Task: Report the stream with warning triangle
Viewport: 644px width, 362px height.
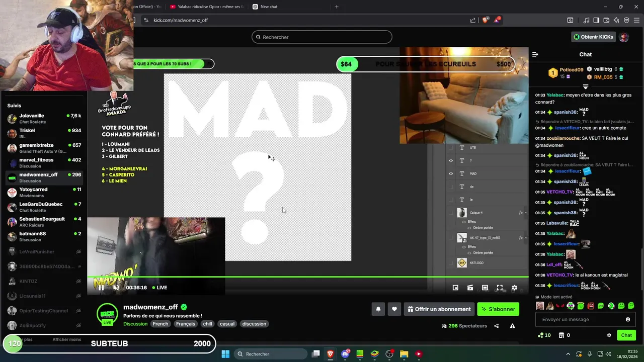Action: [512, 326]
